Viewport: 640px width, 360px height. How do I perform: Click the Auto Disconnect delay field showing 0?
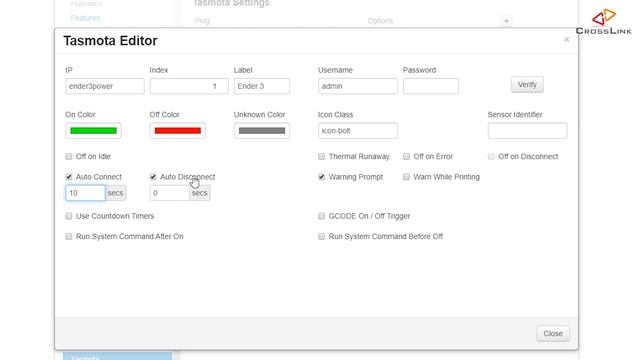pyautogui.click(x=169, y=193)
